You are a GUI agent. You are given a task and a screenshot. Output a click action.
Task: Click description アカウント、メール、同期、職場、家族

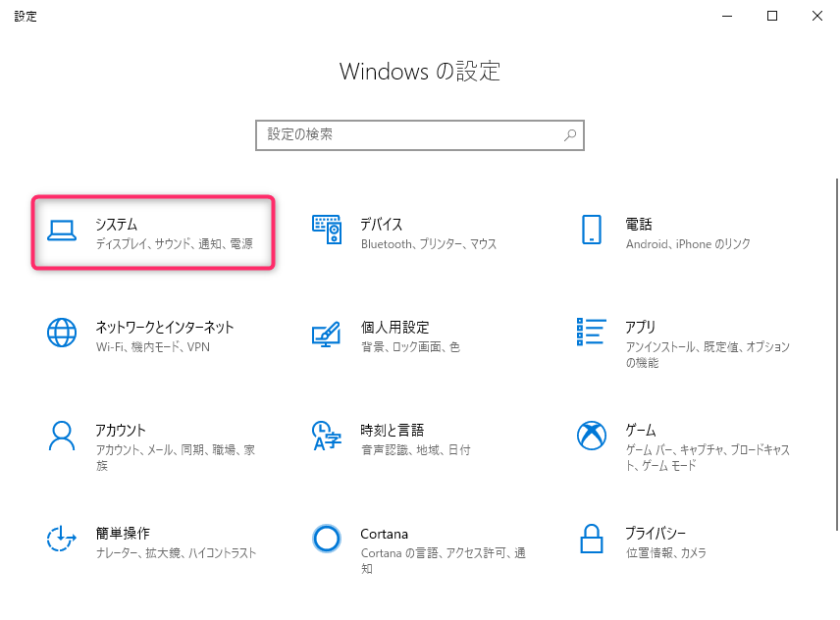tap(176, 458)
